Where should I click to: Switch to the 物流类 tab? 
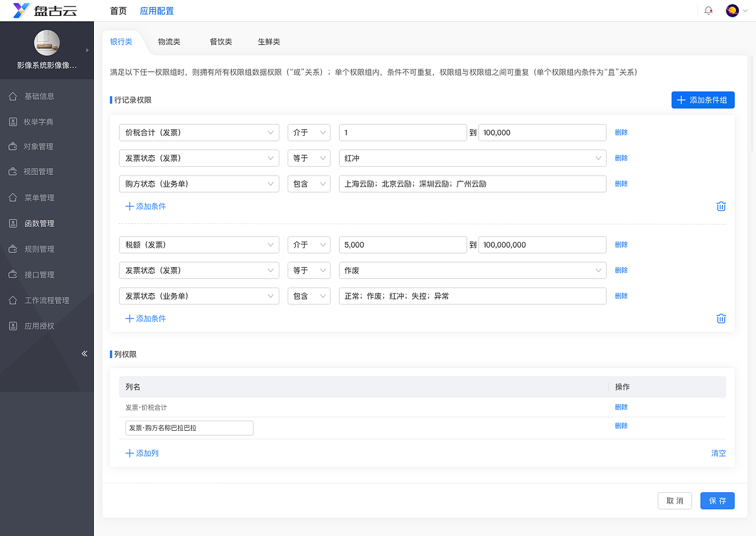coord(169,42)
